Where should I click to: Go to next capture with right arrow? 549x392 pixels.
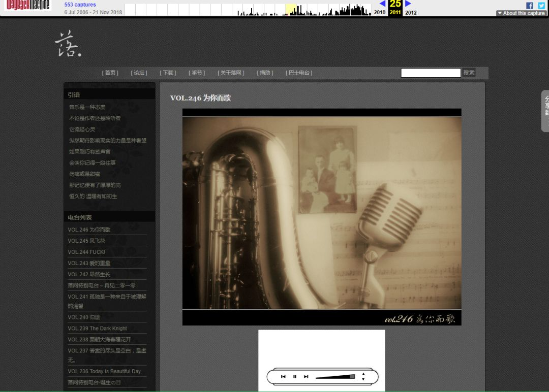(x=408, y=4)
